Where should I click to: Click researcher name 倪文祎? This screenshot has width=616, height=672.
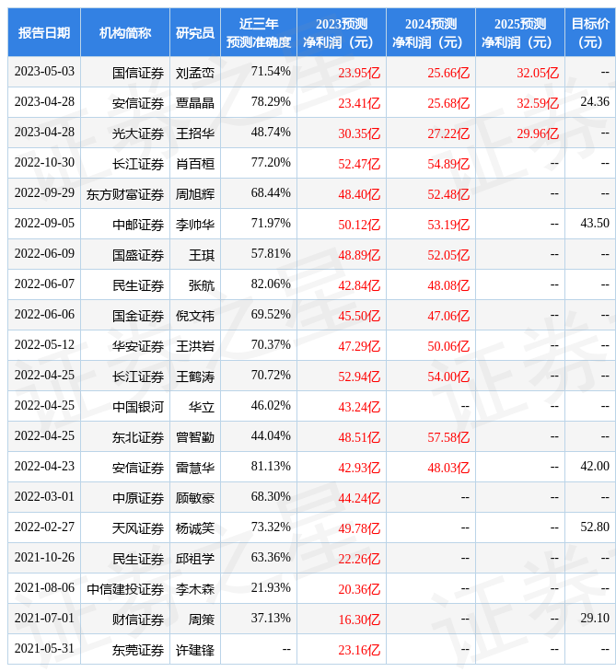point(195,316)
